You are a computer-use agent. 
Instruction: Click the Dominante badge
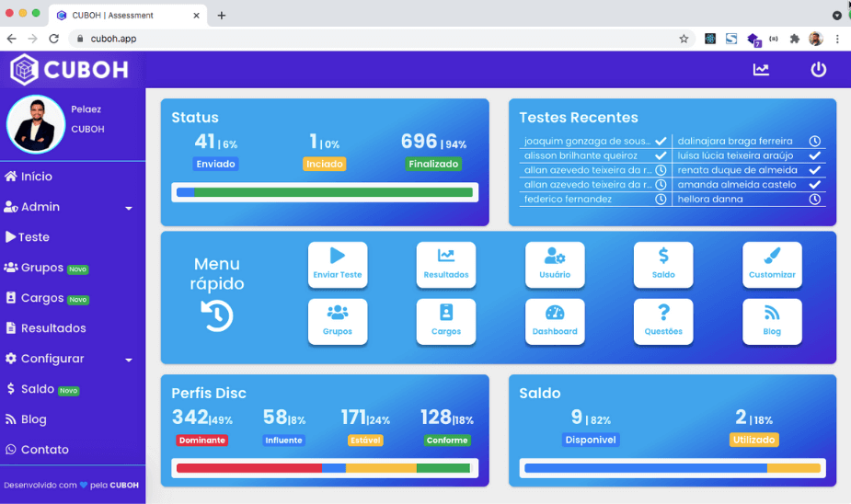point(201,440)
